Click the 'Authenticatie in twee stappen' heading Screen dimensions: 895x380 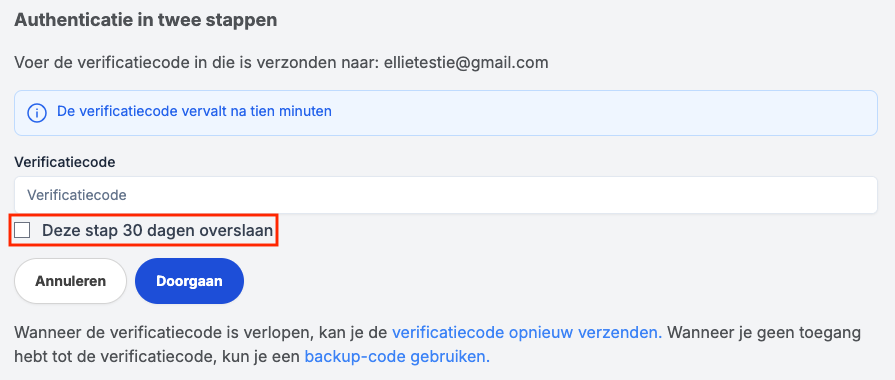146,20
